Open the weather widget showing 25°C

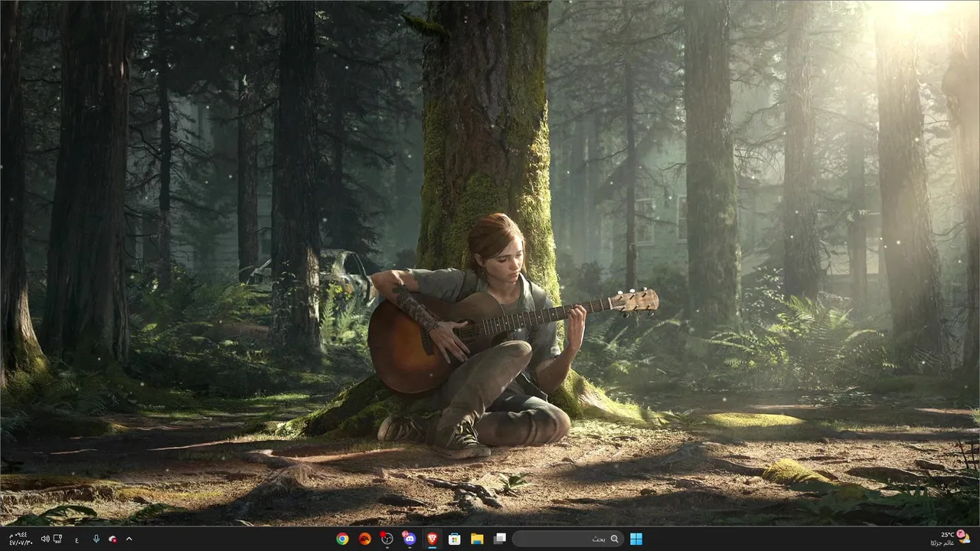point(952,539)
